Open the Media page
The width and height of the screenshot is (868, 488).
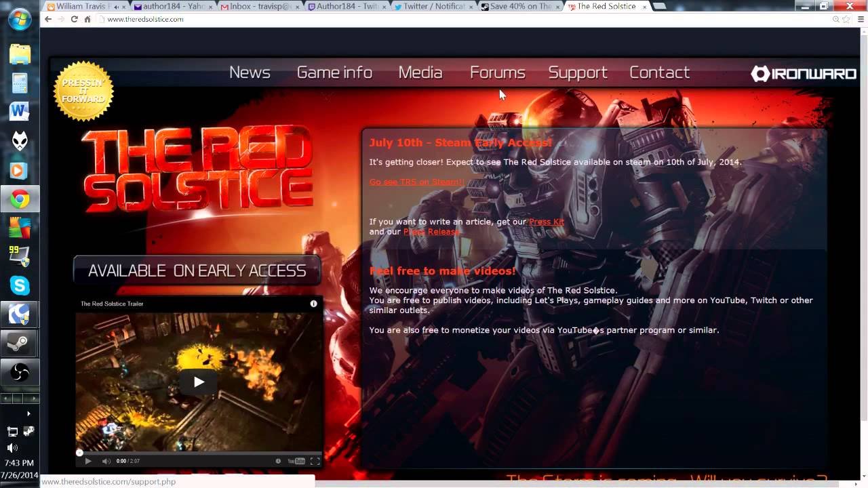420,73
